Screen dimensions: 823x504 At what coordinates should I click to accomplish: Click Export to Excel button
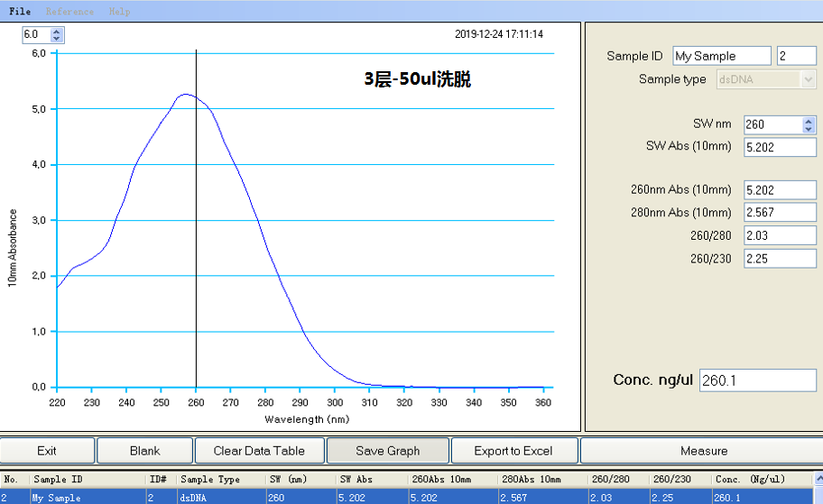(x=513, y=451)
